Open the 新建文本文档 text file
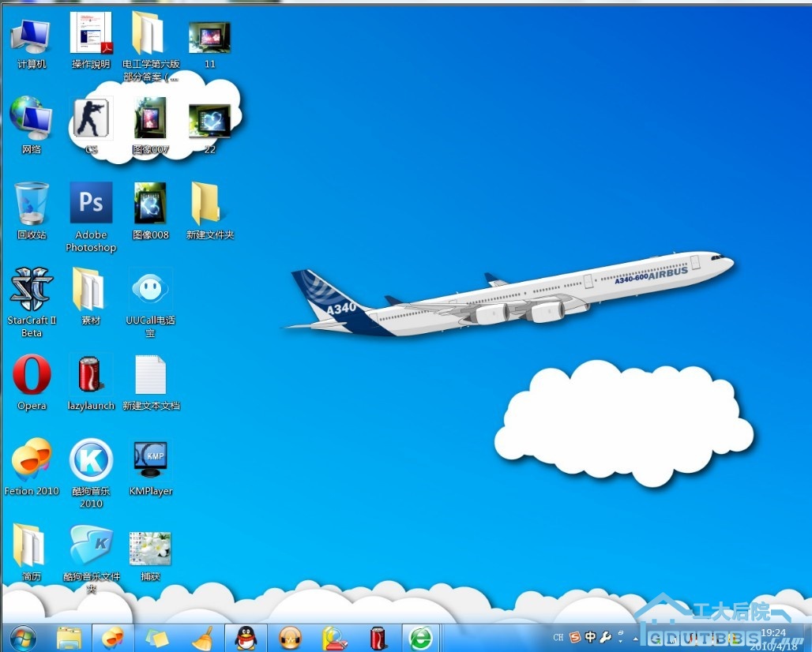The height and width of the screenshot is (652, 812). pyautogui.click(x=150, y=375)
